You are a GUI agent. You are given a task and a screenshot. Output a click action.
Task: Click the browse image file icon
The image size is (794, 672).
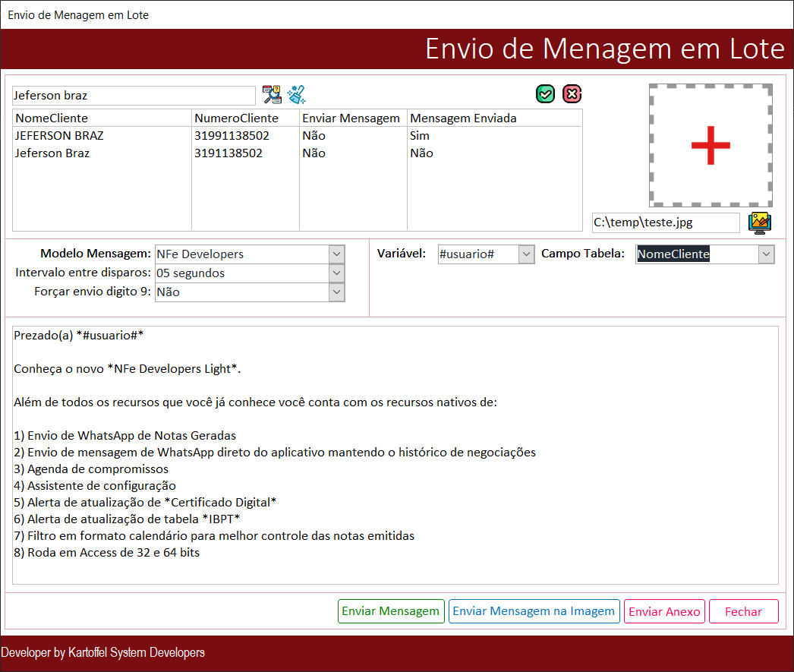pyautogui.click(x=759, y=222)
